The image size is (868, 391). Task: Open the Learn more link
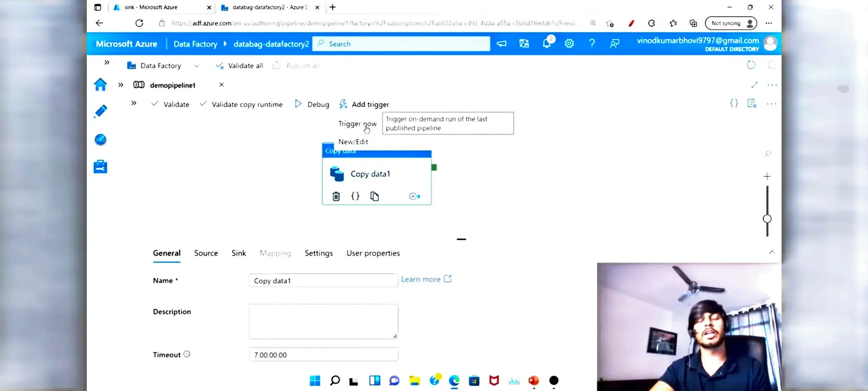(x=426, y=279)
